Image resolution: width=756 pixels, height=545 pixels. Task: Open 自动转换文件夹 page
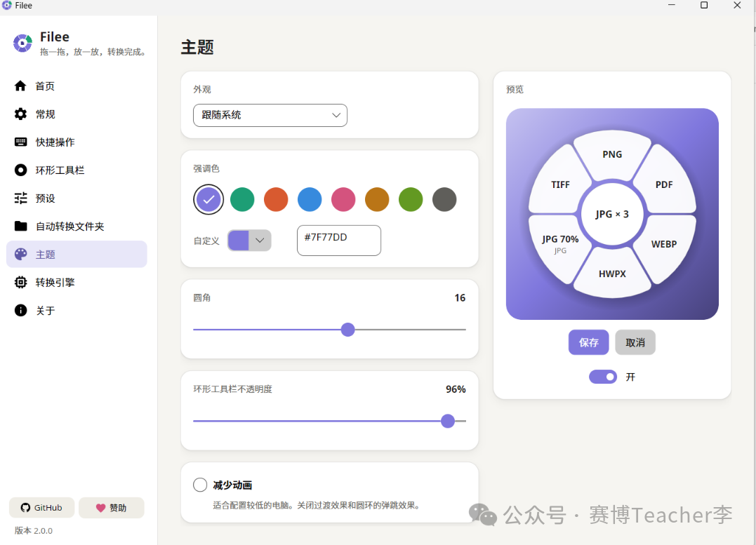(x=77, y=226)
